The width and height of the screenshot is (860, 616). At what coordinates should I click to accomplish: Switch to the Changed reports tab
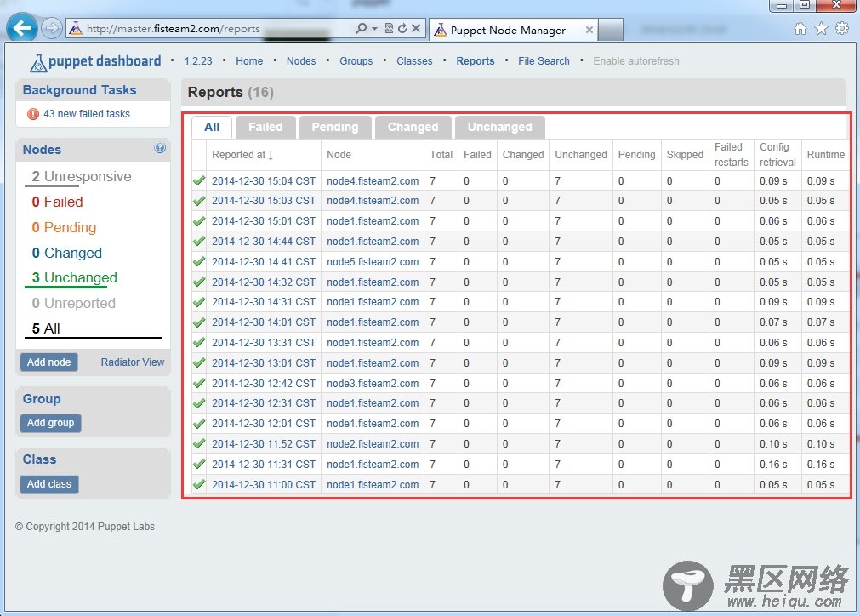pyautogui.click(x=413, y=128)
